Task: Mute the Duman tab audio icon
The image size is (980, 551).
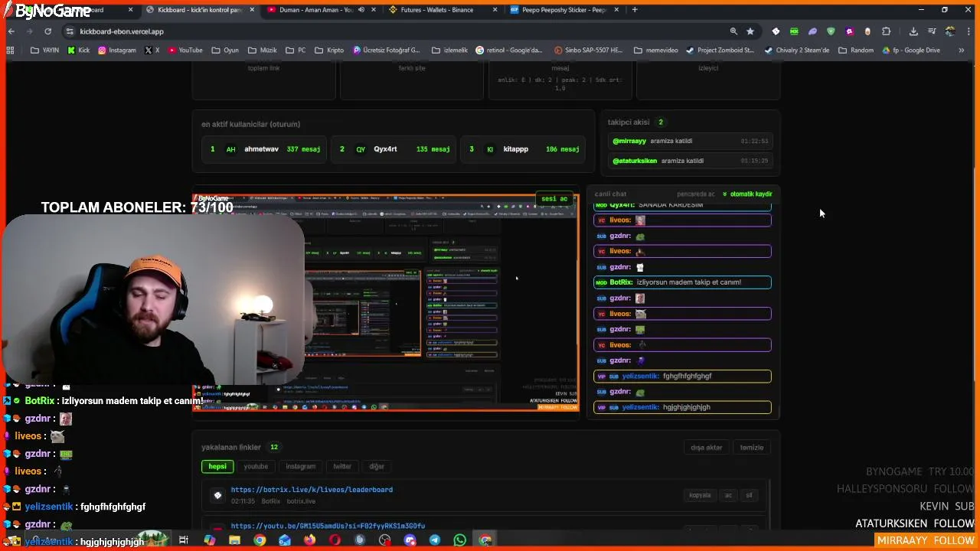Action: point(361,10)
